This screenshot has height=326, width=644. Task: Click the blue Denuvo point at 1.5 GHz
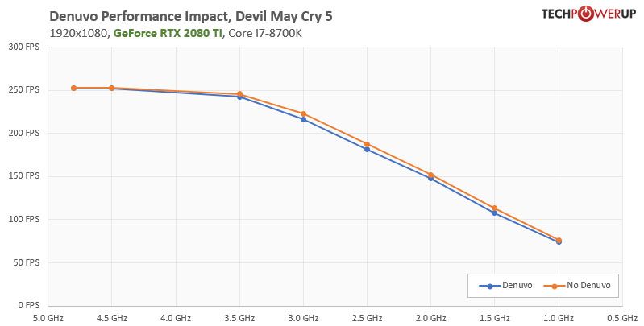click(x=494, y=213)
